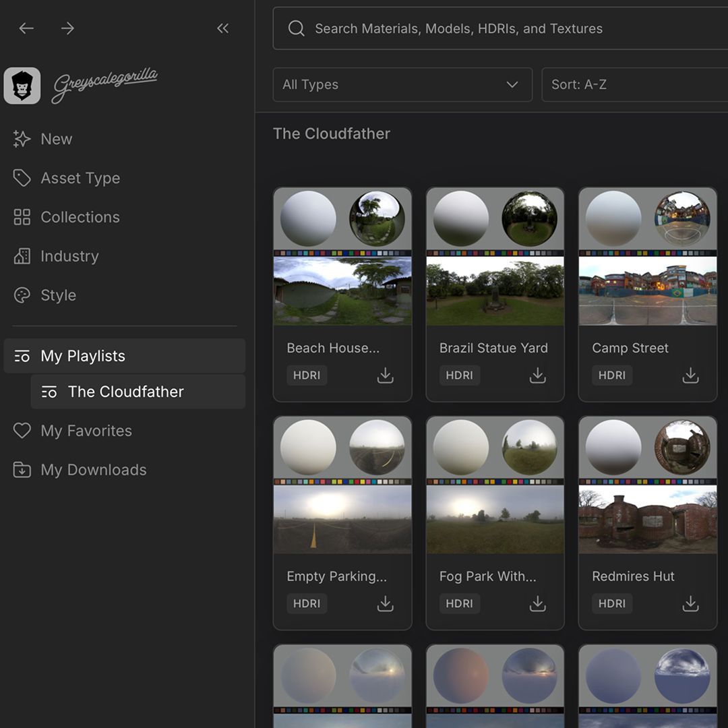728x728 pixels.
Task: Click the tag icon beside Asset Type
Action: (x=22, y=178)
